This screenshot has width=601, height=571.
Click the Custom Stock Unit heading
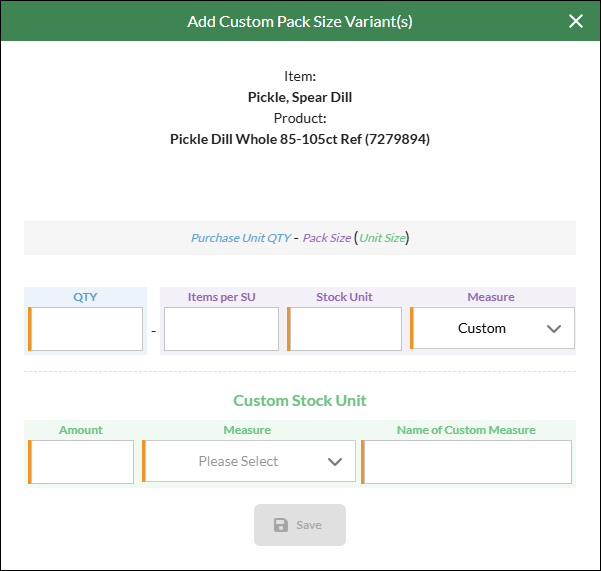click(300, 400)
